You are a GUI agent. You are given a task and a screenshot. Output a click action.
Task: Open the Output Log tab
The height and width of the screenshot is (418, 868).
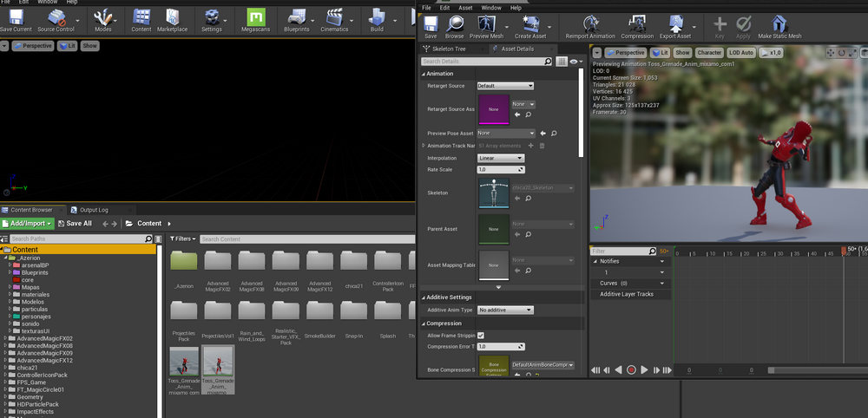coord(94,210)
